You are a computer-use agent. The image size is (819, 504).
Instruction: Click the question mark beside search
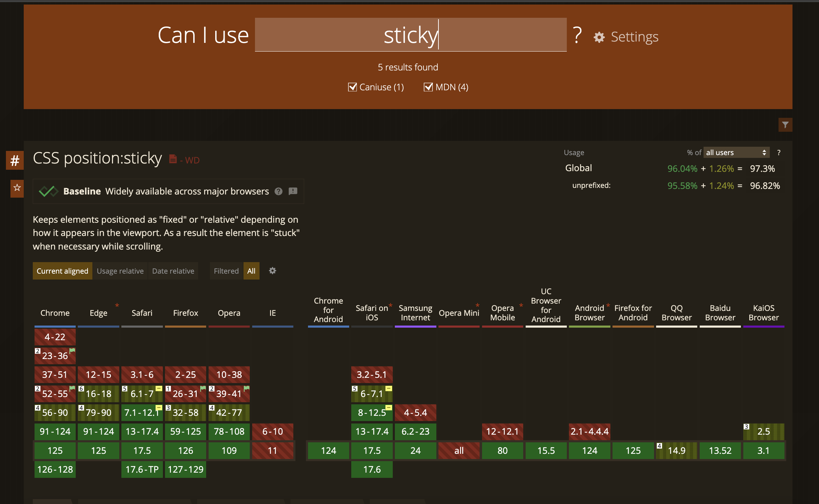pos(577,36)
